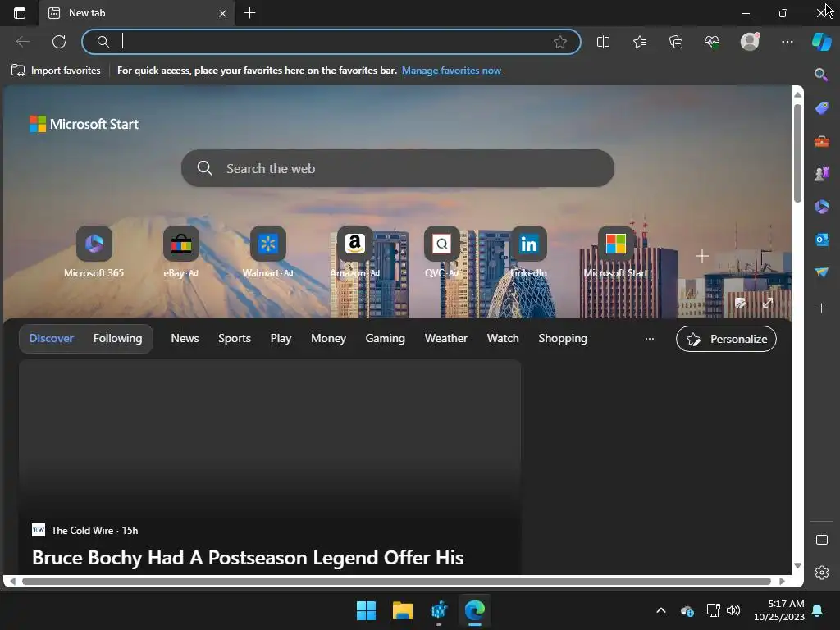Expand the hidden tray icons chevron
The height and width of the screenshot is (630, 840).
(661, 610)
